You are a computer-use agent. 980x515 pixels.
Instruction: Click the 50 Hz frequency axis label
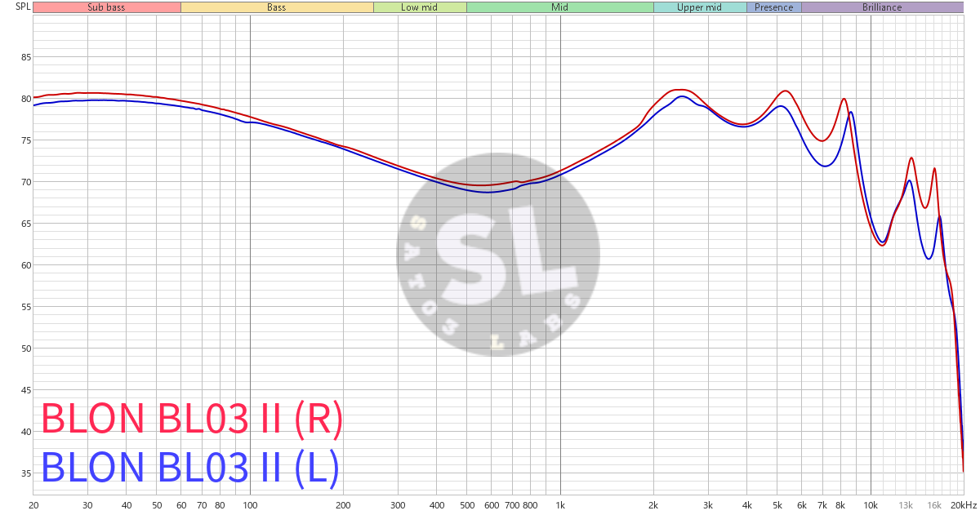[157, 504]
